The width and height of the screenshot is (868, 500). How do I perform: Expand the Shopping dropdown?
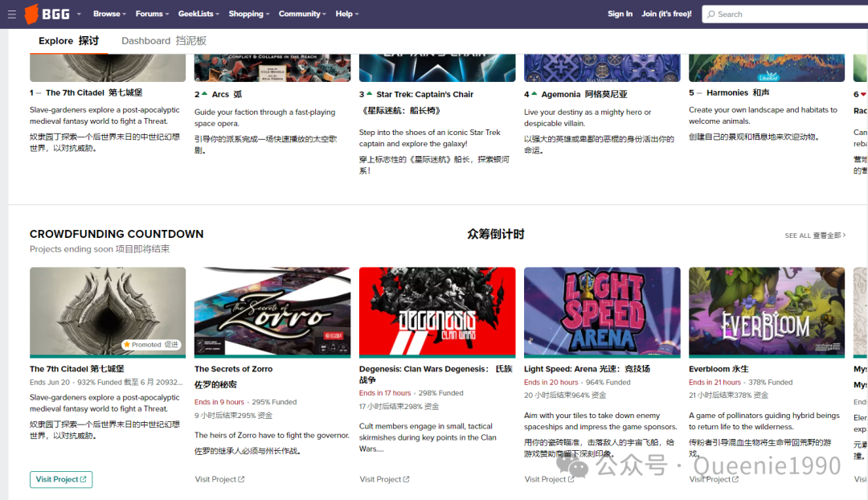(x=248, y=14)
